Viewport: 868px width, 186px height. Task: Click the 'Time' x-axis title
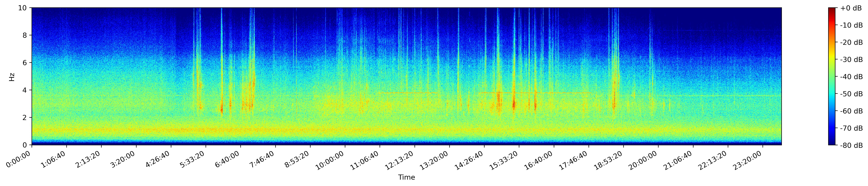406,178
